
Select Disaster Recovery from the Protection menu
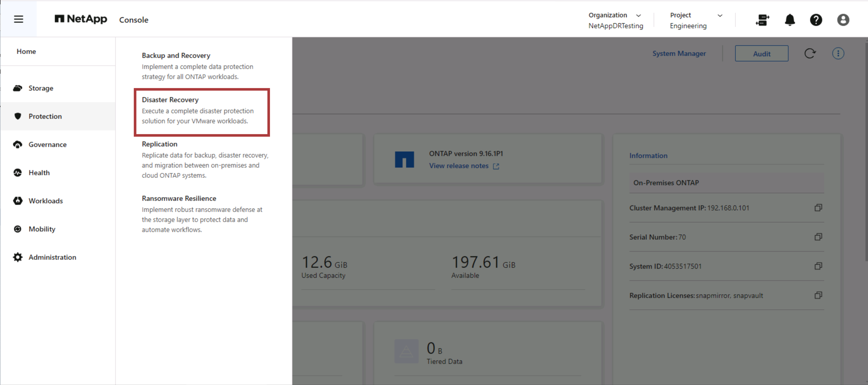(x=170, y=99)
